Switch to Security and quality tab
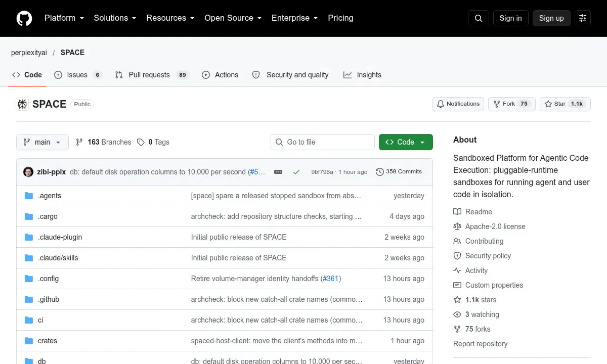607x364 pixels. point(290,75)
